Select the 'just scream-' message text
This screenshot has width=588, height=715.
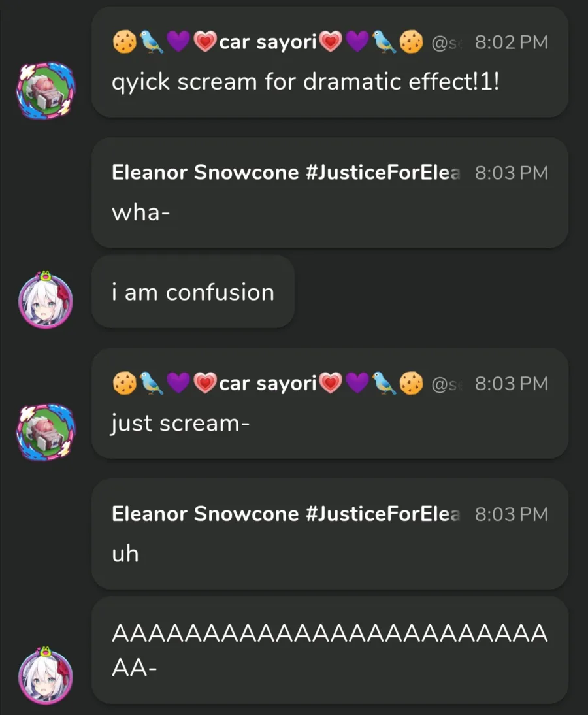(180, 424)
